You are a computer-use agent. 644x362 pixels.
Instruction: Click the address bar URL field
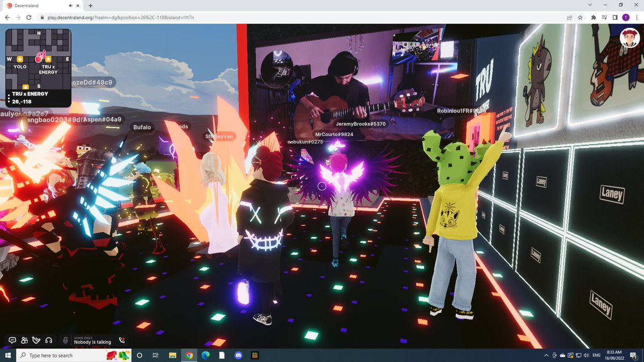click(x=301, y=17)
